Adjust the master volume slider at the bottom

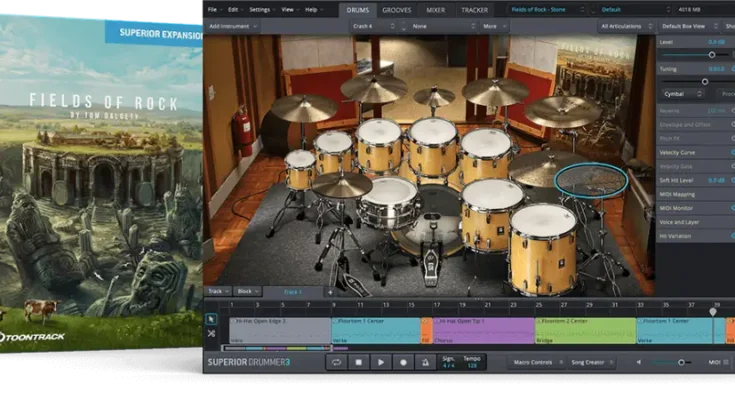680,362
